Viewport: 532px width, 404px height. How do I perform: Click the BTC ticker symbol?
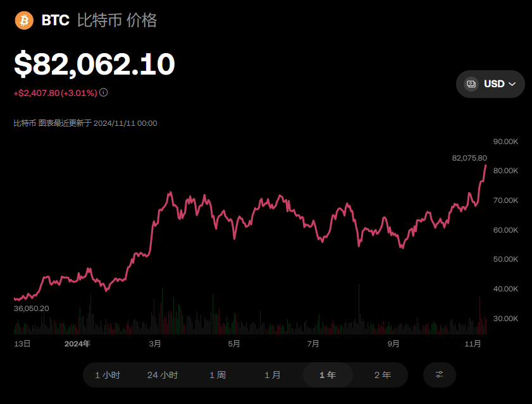click(x=56, y=21)
